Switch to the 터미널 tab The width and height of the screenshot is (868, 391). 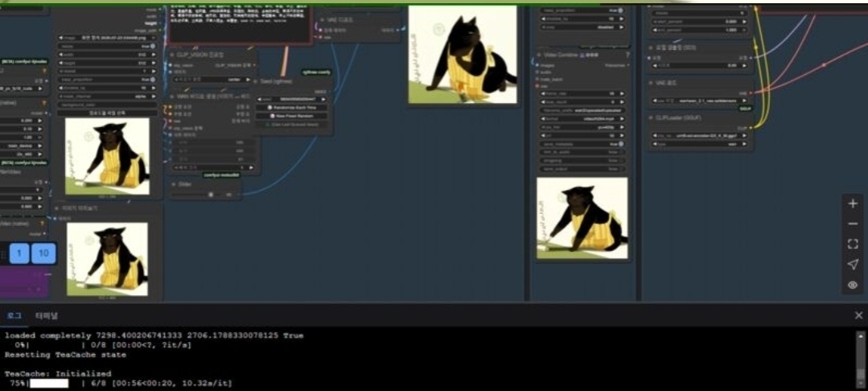pyautogui.click(x=46, y=315)
